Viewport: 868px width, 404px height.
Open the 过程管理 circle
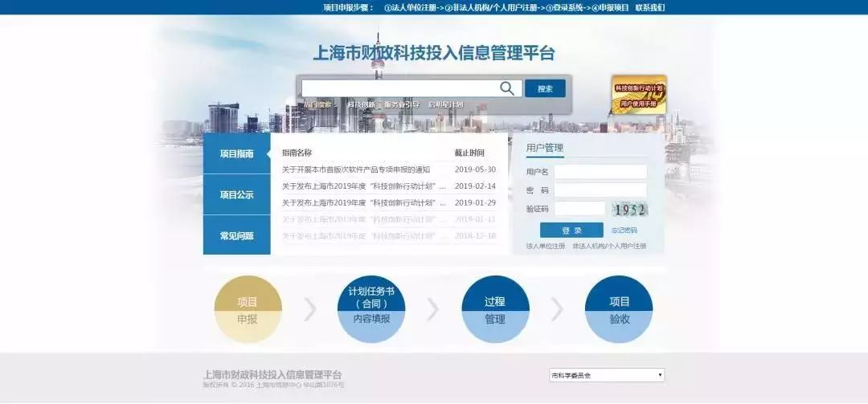click(x=495, y=309)
